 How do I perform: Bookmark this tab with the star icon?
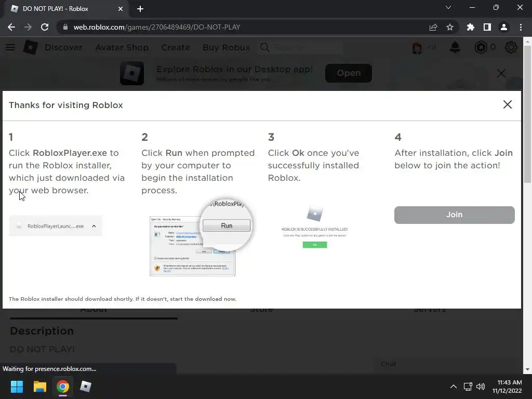point(450,27)
